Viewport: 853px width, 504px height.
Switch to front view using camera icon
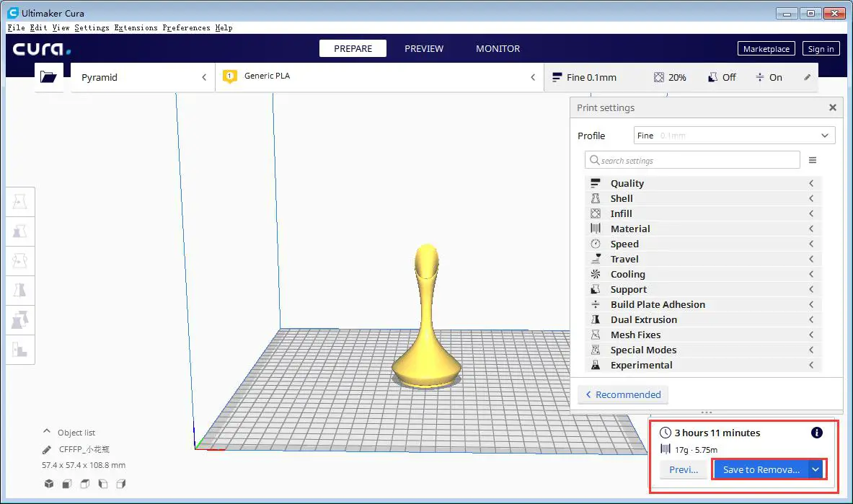click(x=66, y=484)
